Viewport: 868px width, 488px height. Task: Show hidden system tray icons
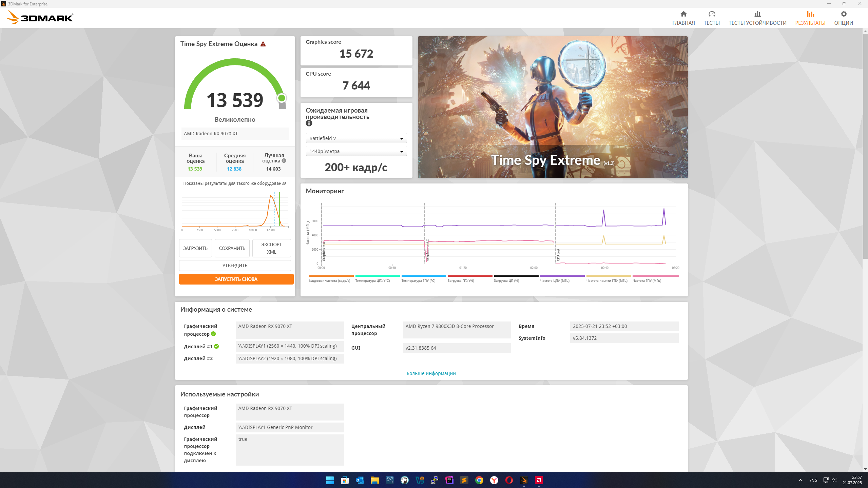pyautogui.click(x=800, y=480)
